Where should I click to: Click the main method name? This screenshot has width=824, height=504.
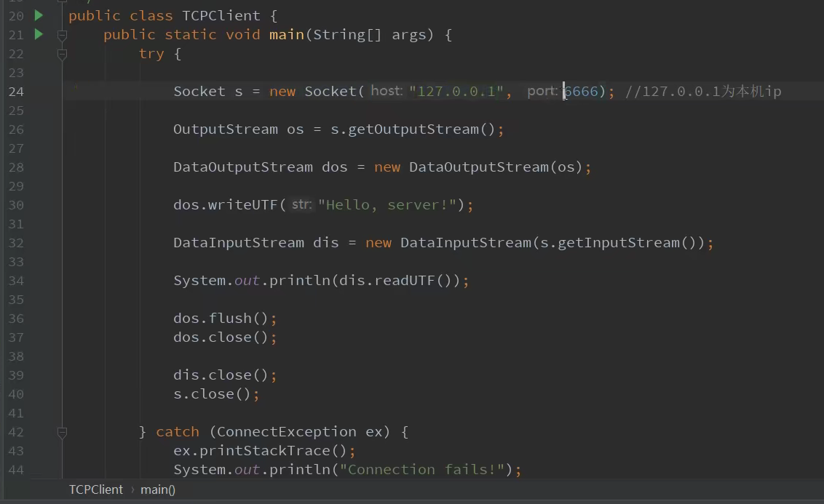[287, 35]
